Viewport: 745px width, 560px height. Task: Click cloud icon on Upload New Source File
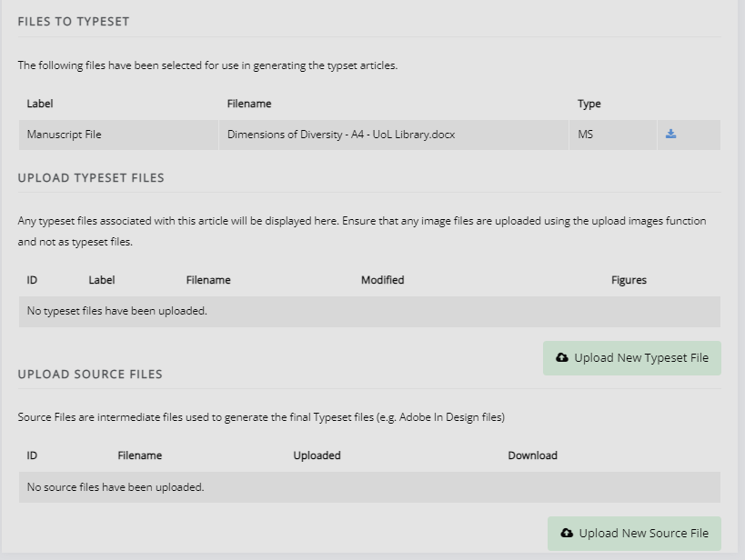click(567, 534)
